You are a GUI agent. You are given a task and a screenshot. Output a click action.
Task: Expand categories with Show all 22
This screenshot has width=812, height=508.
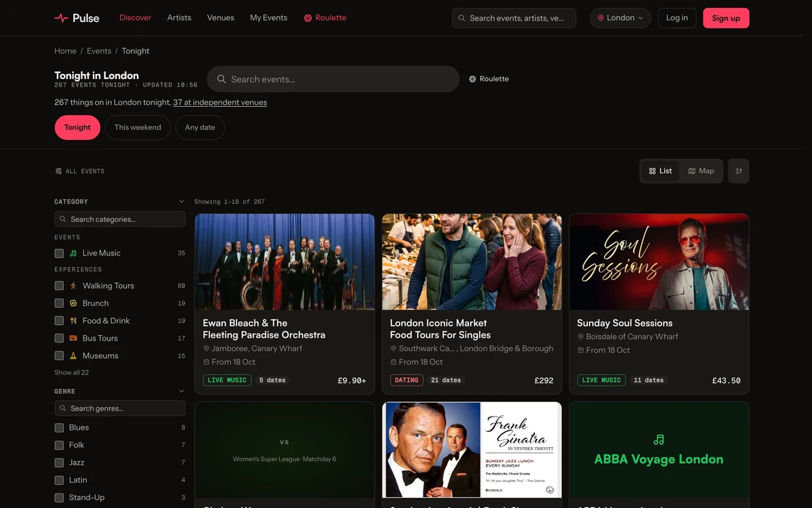(x=72, y=372)
